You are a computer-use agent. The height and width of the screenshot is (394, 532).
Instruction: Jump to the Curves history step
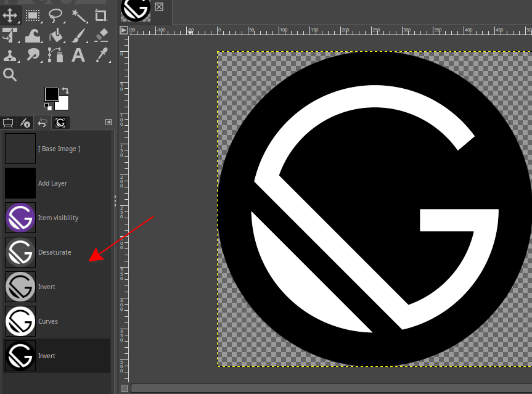(48, 321)
